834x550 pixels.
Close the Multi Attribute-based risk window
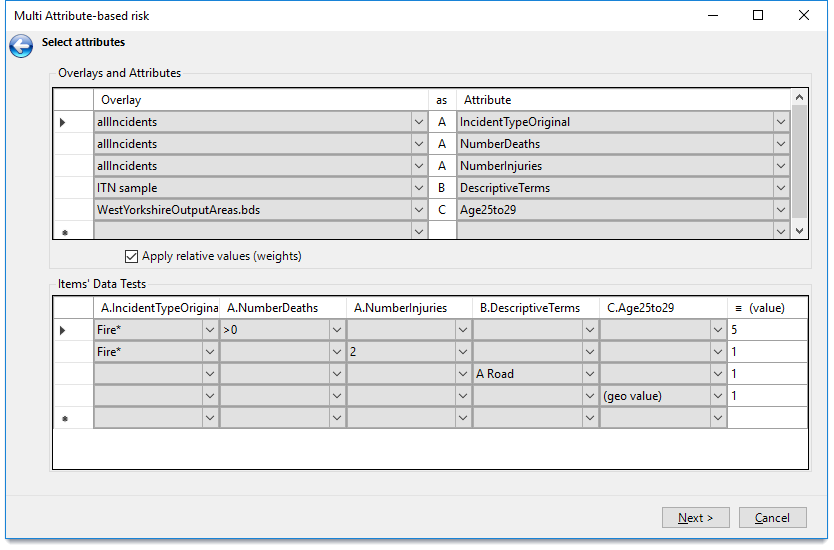tap(804, 16)
